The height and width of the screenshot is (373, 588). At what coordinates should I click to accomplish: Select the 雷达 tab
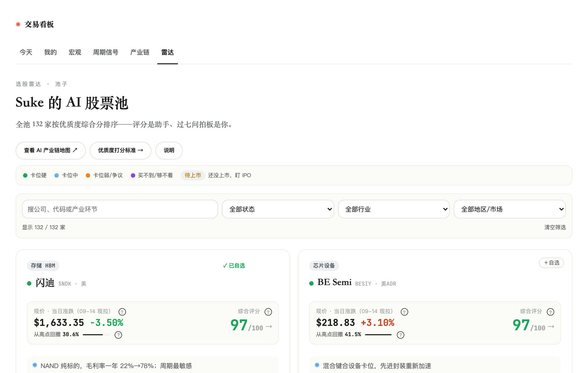pos(168,52)
